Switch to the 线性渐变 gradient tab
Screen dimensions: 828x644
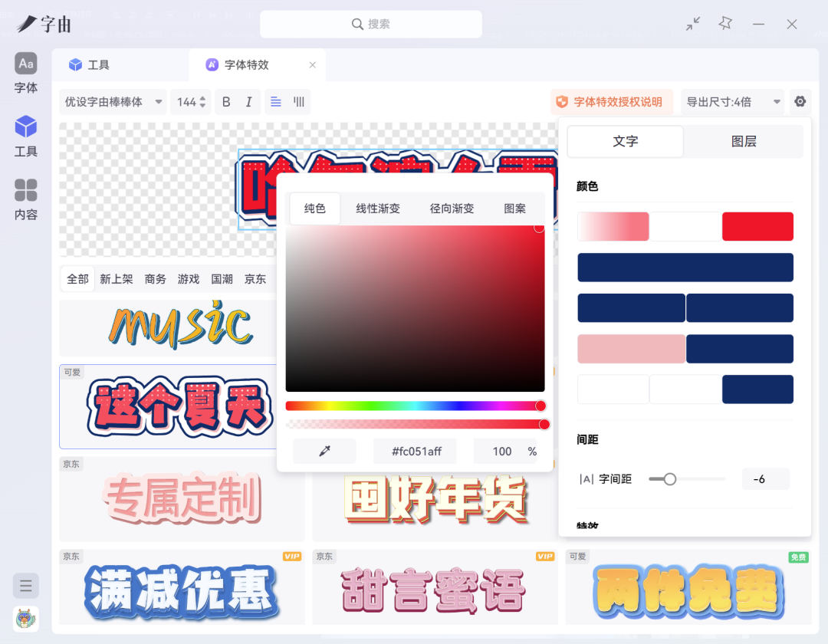[x=378, y=209]
